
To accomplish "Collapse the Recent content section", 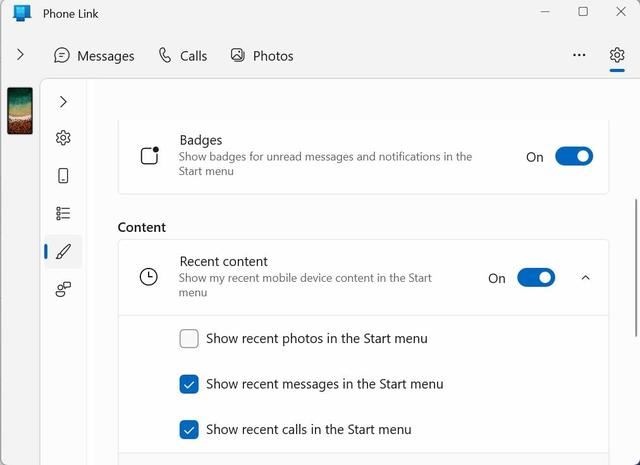I will (586, 278).
